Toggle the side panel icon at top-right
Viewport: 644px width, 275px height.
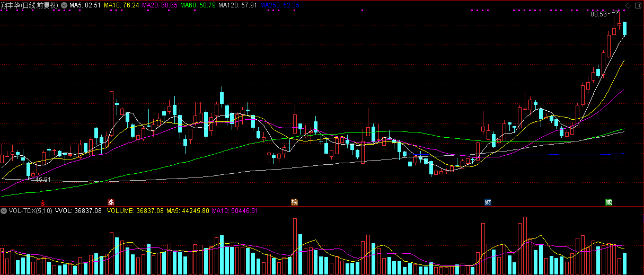[638, 5]
